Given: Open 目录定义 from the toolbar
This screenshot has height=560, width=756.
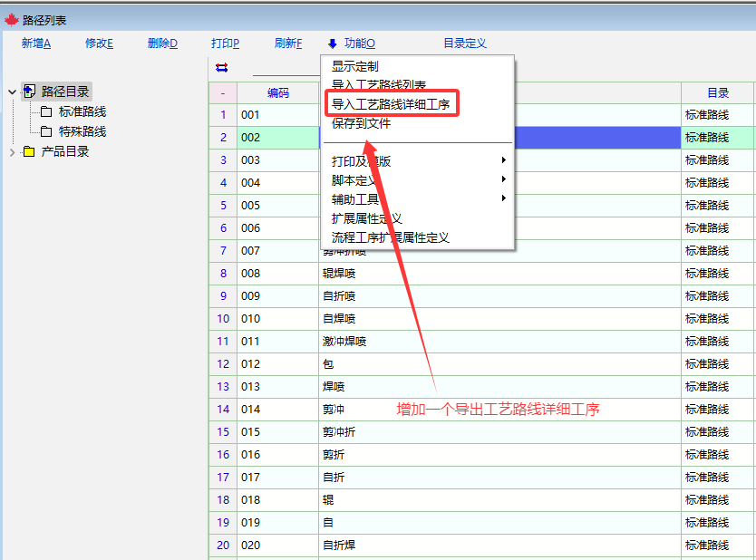Looking at the screenshot, I should click(x=465, y=43).
